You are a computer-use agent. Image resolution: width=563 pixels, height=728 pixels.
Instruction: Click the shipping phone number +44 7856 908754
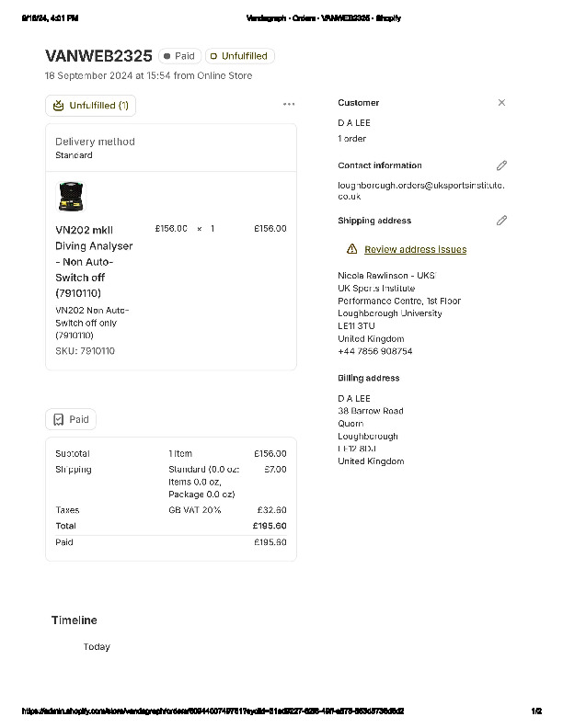tap(374, 351)
